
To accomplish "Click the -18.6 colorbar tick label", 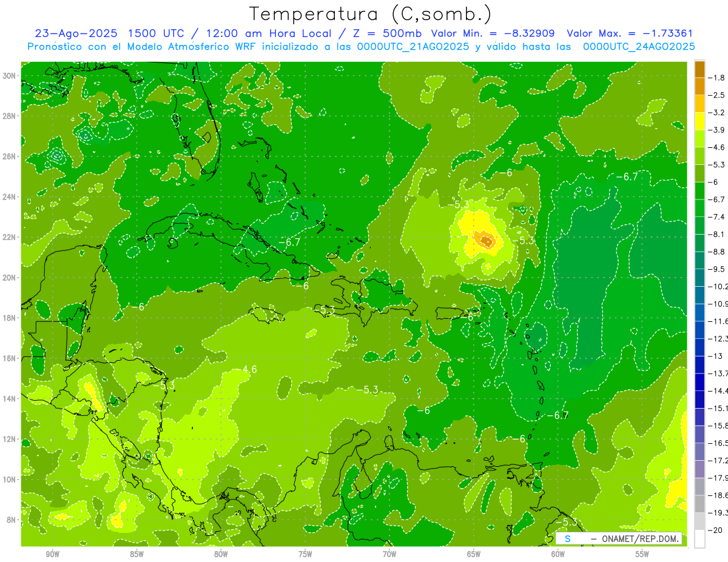I will pyautogui.click(x=719, y=495).
